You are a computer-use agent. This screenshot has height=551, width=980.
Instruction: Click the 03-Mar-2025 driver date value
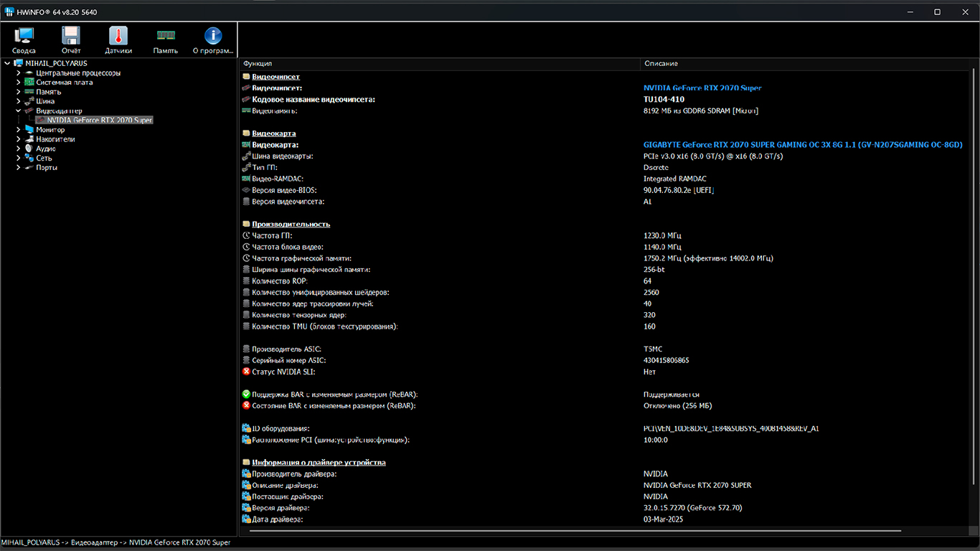tap(663, 519)
